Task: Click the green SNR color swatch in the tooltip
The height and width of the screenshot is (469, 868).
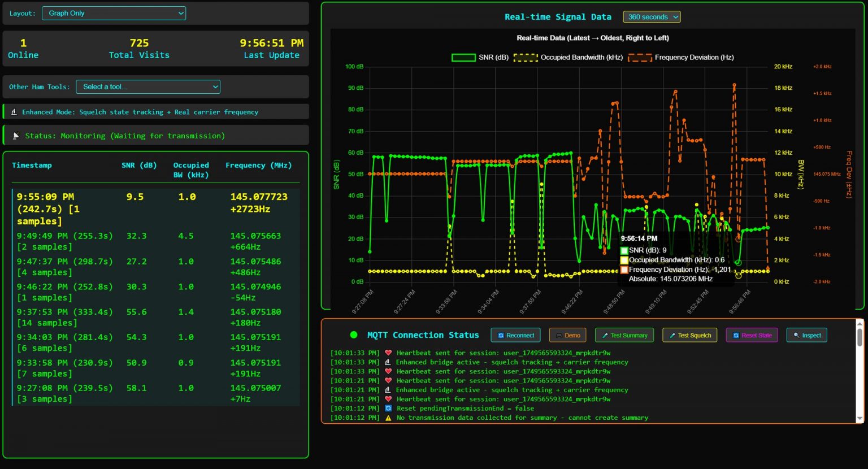Action: (x=624, y=250)
